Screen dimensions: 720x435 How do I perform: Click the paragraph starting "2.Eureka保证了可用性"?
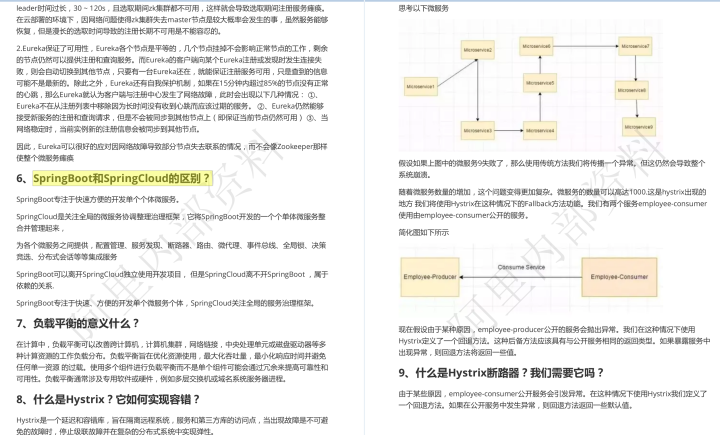(x=172, y=89)
